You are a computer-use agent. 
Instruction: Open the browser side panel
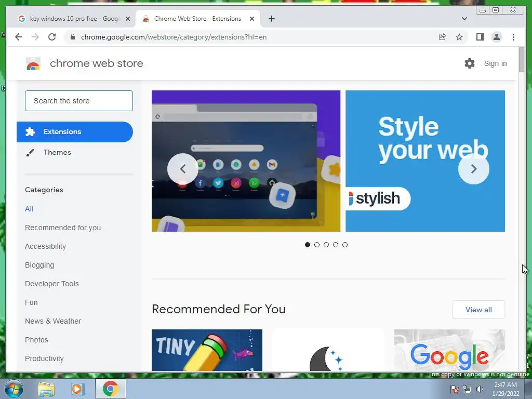point(480,37)
